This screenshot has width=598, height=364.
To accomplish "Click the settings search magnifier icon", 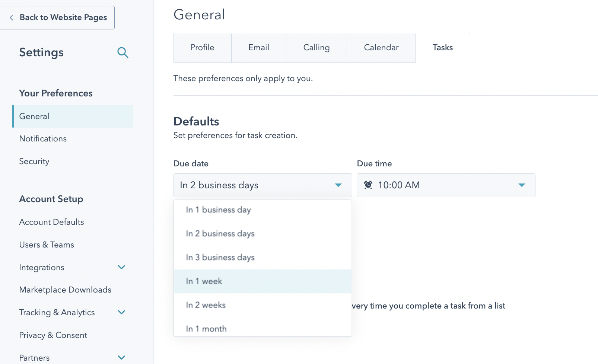I will coord(123,53).
